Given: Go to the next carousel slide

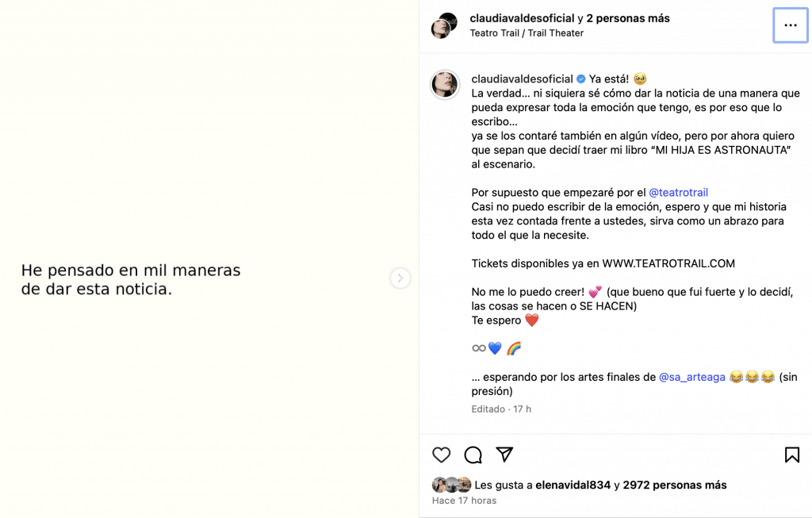Looking at the screenshot, I should tap(400, 278).
